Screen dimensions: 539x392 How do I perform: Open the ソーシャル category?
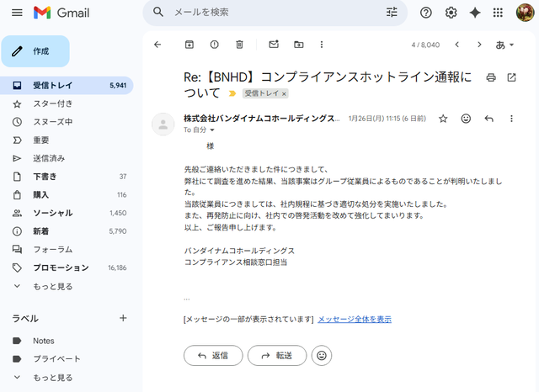point(67,213)
